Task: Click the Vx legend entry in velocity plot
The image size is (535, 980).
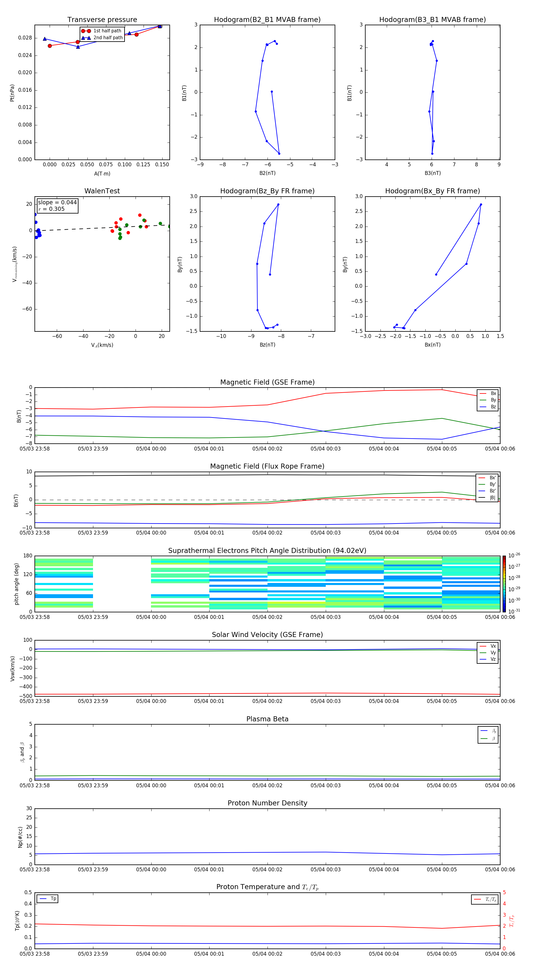Action: coord(488,646)
